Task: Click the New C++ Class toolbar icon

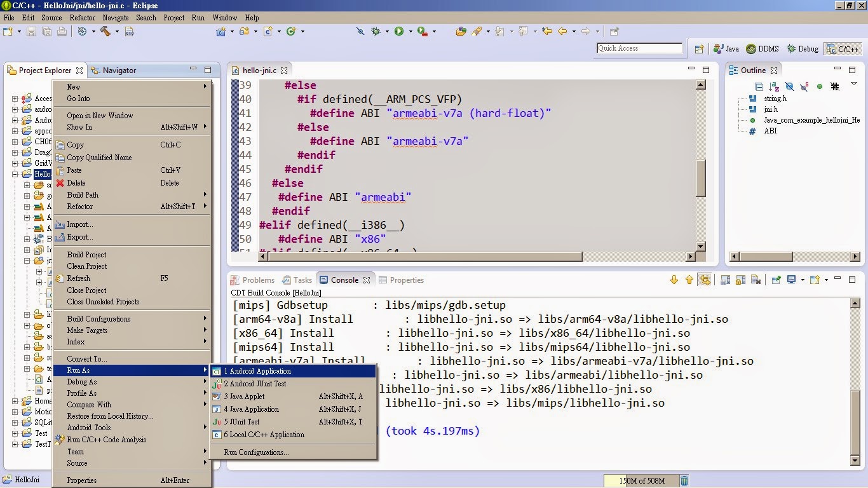Action: [x=291, y=31]
